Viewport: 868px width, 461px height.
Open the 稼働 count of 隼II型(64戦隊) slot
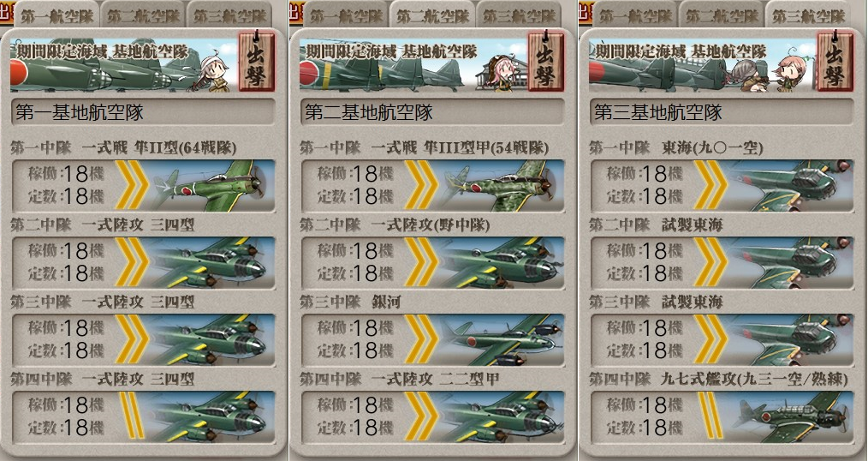tap(65, 174)
